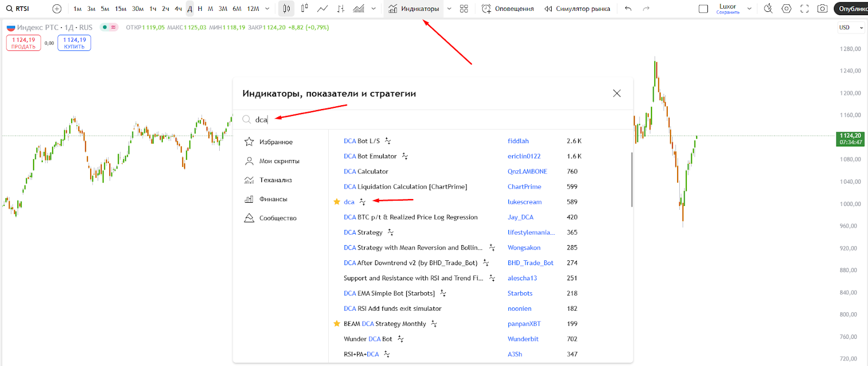Open the DCA Calculator script

366,171
